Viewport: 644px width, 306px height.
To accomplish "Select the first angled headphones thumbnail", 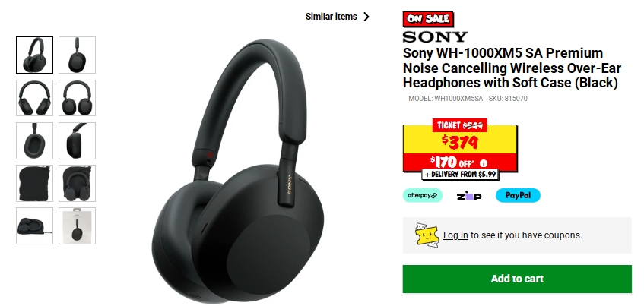I will [34, 55].
